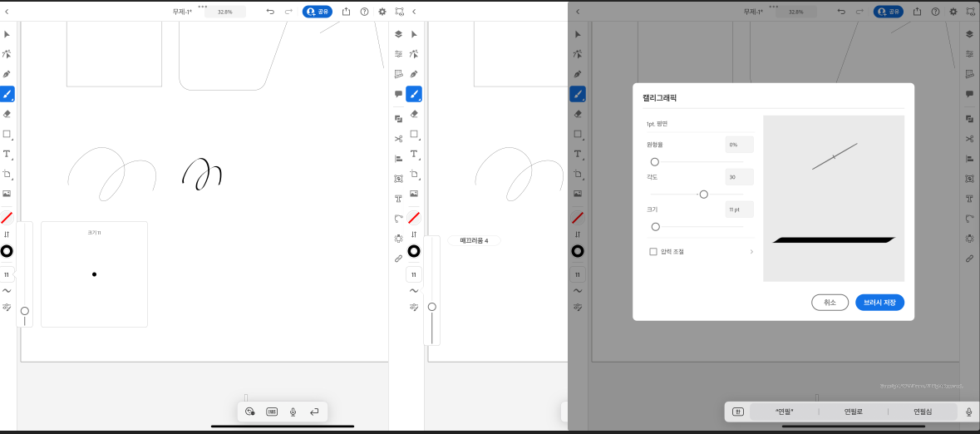Screen dimensions: 980x434
Task: Open Combine Shapes icon in the middle screenshot
Action: pos(399,118)
